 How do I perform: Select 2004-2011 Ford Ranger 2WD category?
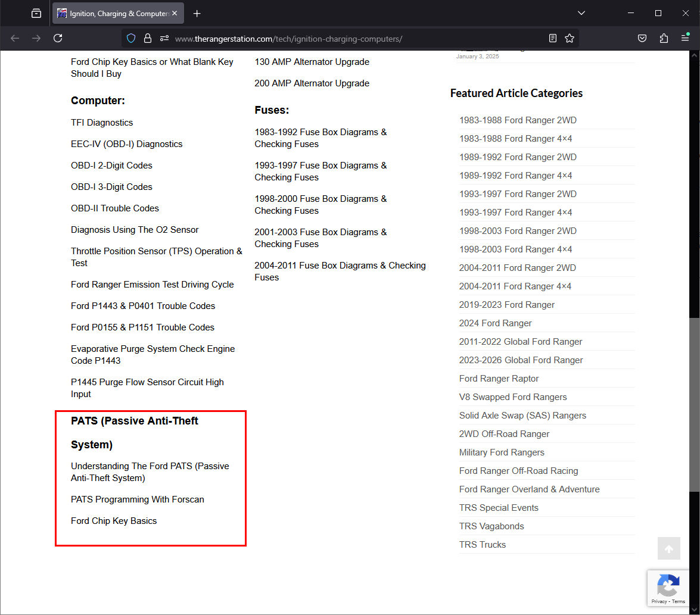[x=518, y=267]
